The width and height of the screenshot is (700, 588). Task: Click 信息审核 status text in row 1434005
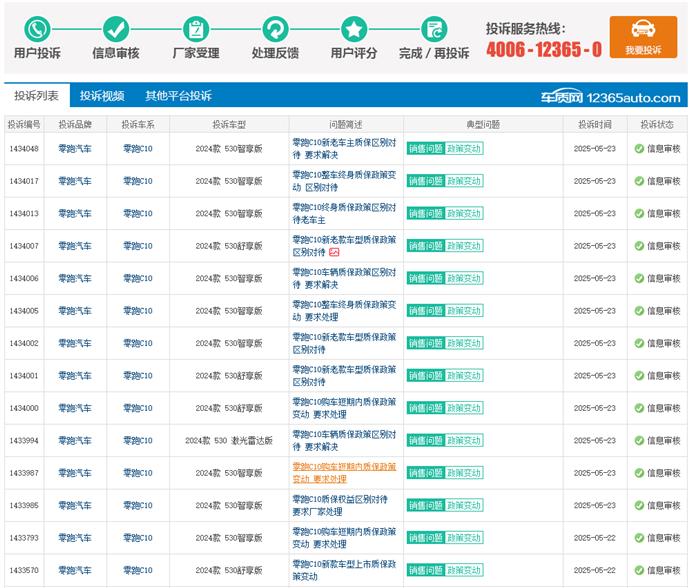pos(664,311)
